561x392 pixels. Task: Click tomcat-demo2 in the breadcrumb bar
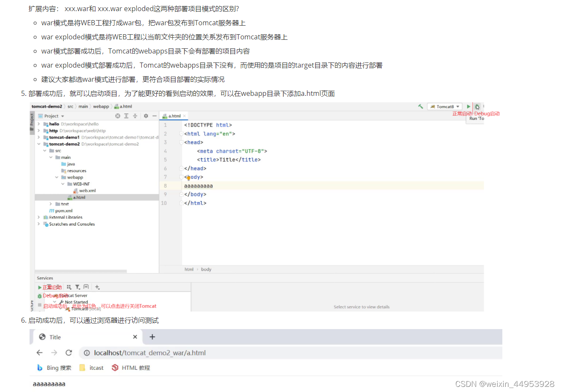[x=47, y=107]
